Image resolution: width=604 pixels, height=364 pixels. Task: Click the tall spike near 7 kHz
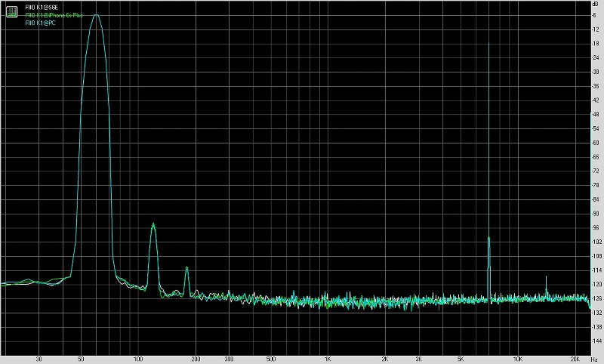488,45
